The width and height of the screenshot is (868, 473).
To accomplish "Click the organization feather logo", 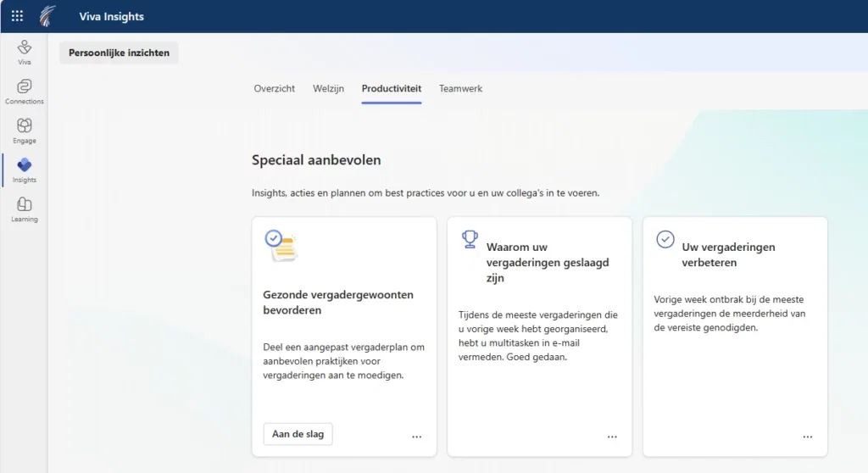I will coord(47,16).
